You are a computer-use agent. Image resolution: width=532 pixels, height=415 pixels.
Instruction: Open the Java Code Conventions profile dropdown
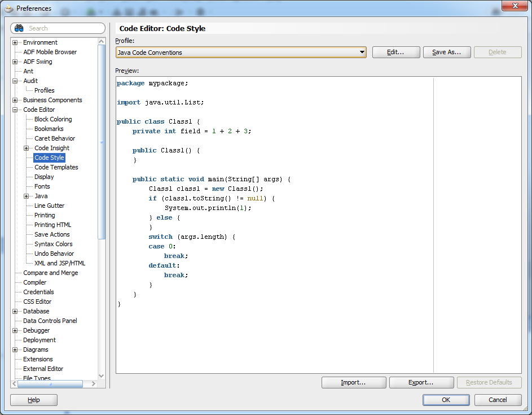pos(361,52)
